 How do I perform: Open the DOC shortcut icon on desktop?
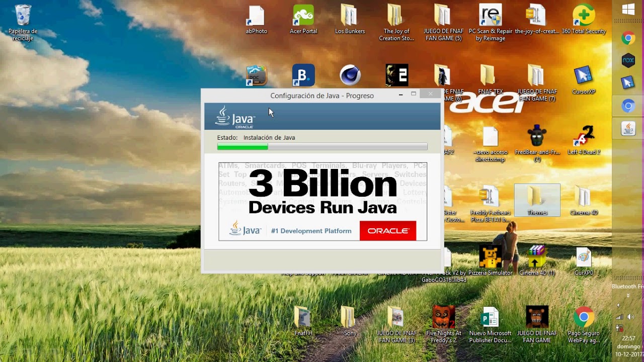click(x=256, y=75)
